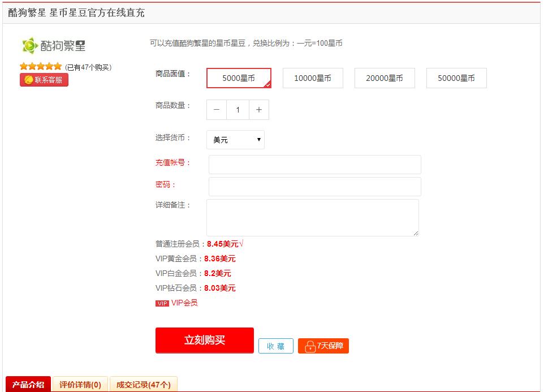Focus the quantity number field
Viewport: 544px width, 392px height.
(238, 110)
